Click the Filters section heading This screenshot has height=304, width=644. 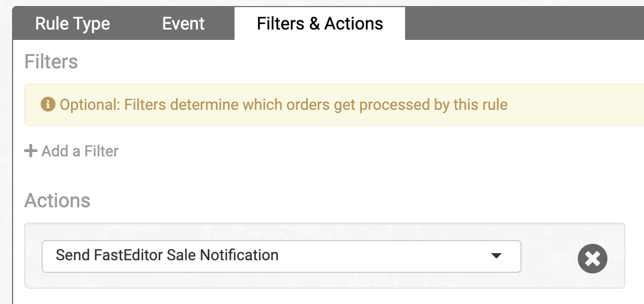51,62
